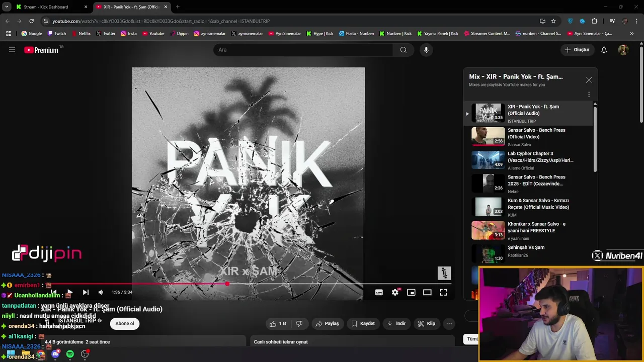644x362 pixels.
Task: Click the search magnifier button
Action: click(404, 50)
